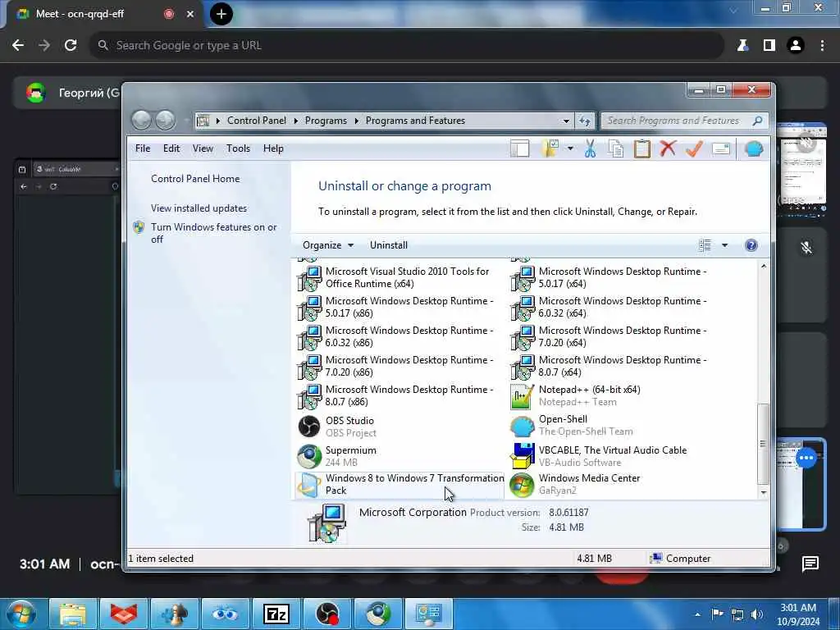The width and height of the screenshot is (840, 630).
Task: Click the scissors Cut toolbar icon
Action: [x=590, y=148]
